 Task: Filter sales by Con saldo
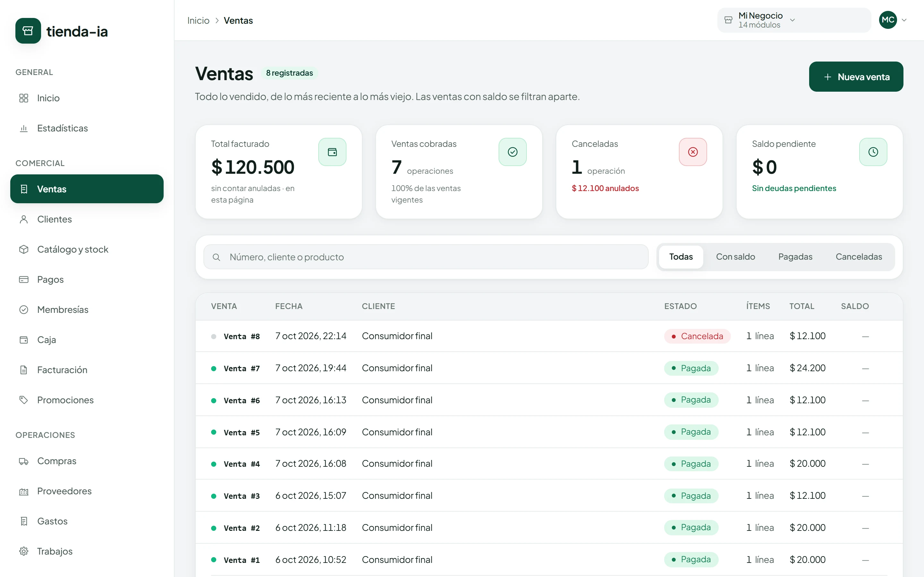click(x=735, y=257)
